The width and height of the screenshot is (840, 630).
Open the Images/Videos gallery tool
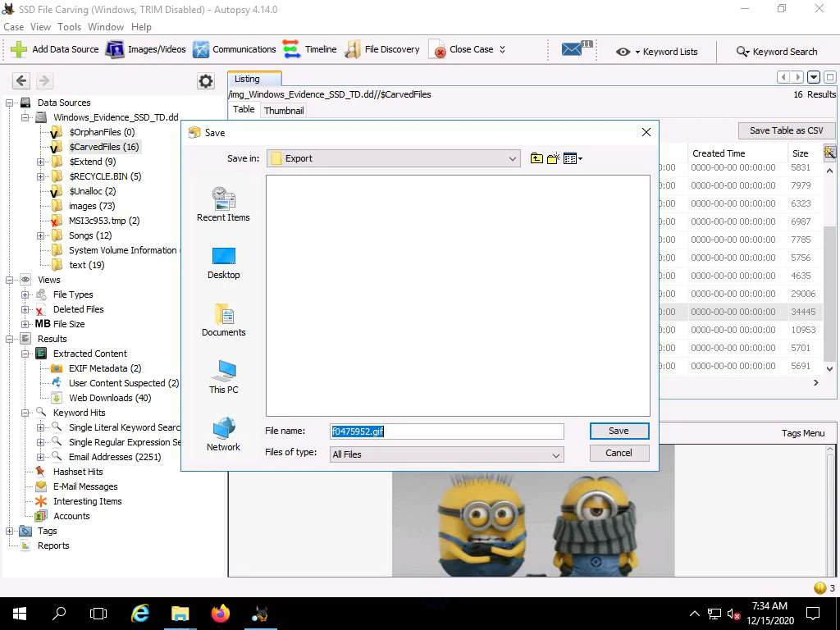coord(146,49)
